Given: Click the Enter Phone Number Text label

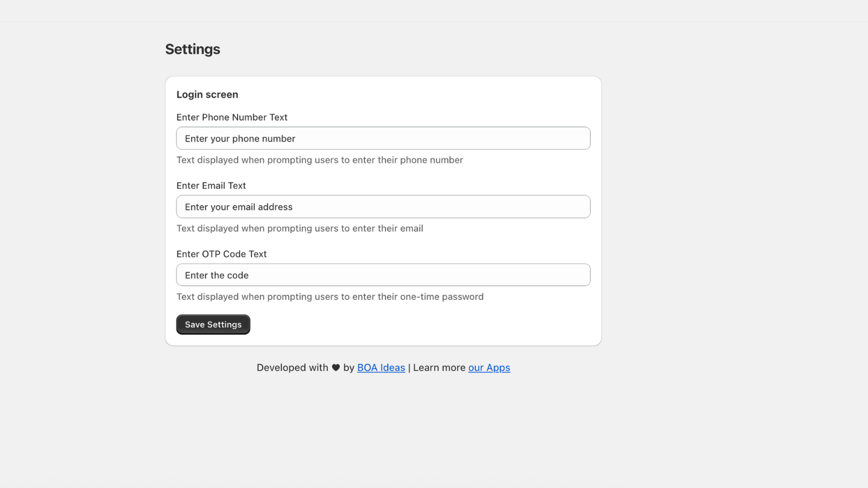Looking at the screenshot, I should click(x=232, y=117).
